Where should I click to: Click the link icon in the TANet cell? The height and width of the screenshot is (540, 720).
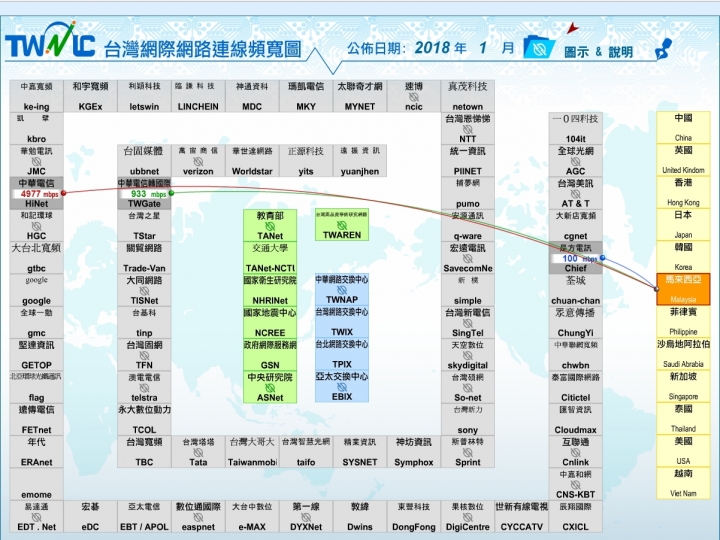point(270,226)
